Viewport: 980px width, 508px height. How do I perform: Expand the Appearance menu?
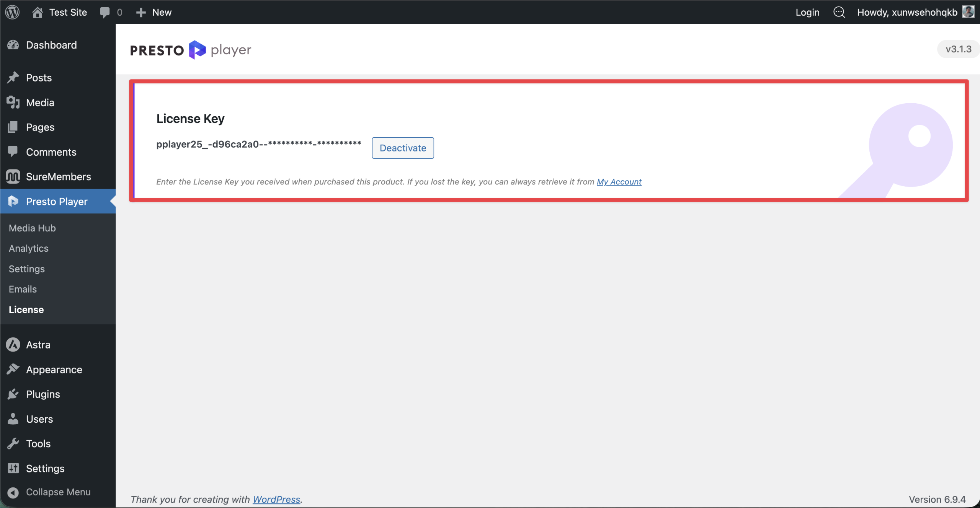pos(54,369)
